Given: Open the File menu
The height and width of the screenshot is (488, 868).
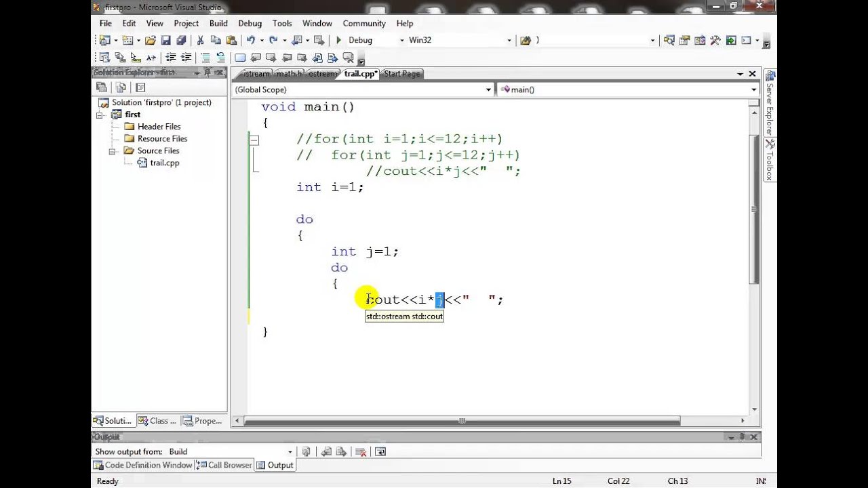Looking at the screenshot, I should click(106, 23).
